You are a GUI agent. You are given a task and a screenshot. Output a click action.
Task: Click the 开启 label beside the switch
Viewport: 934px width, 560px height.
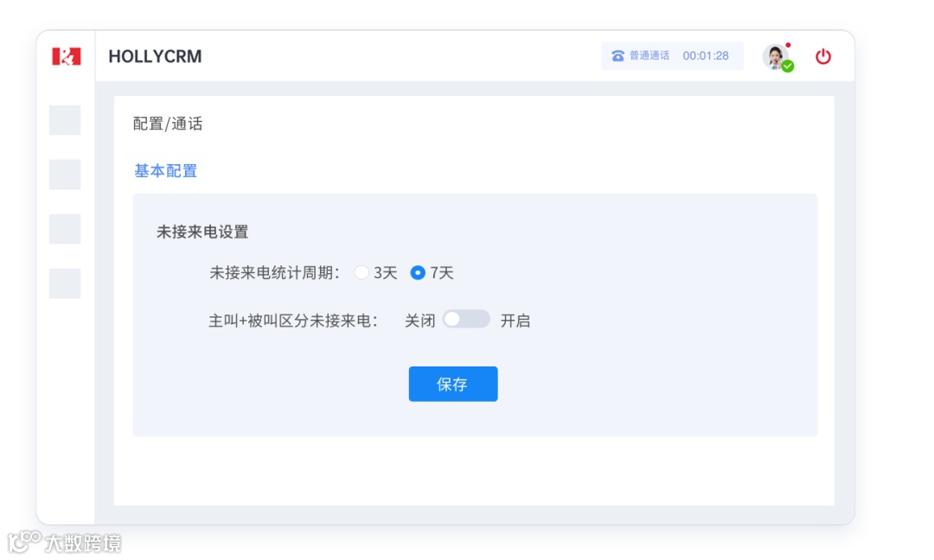pos(515,321)
